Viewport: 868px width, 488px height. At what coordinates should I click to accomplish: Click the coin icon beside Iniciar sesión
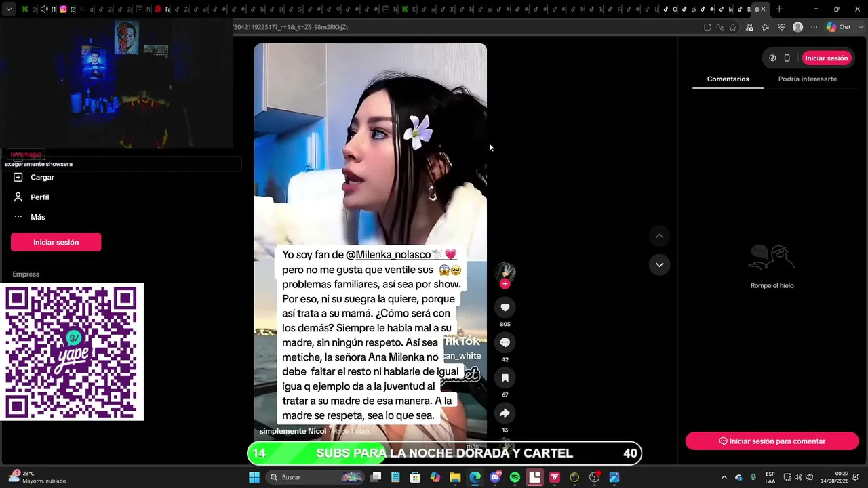click(x=772, y=58)
